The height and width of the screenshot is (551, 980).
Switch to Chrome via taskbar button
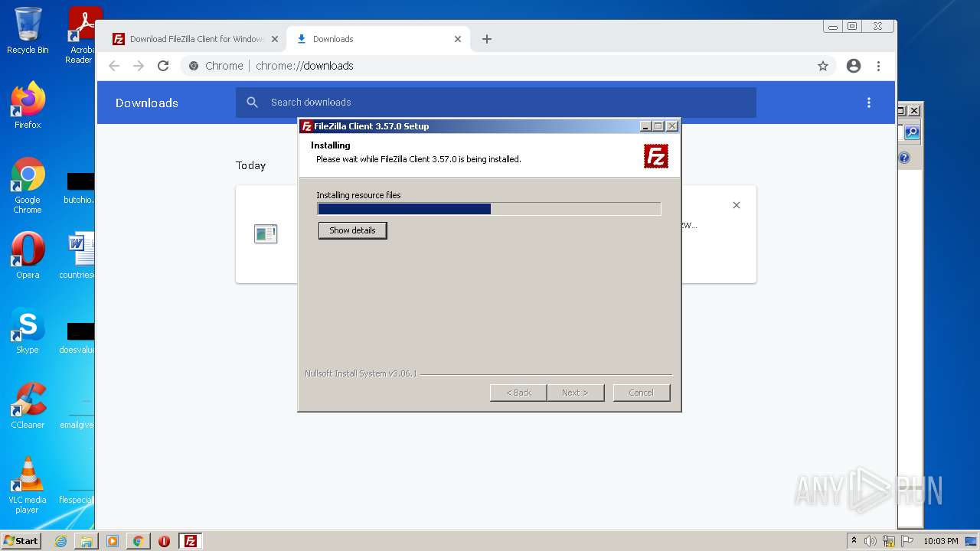click(x=139, y=541)
